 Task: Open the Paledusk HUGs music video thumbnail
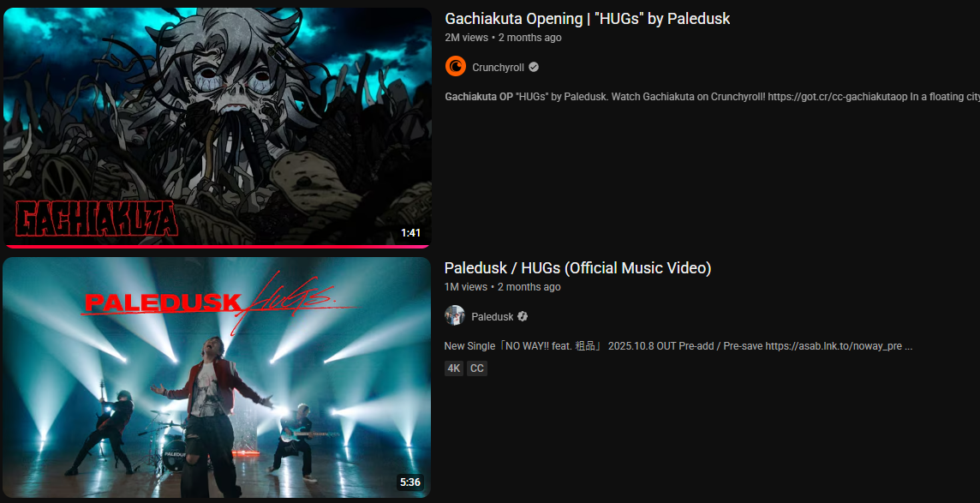(217, 377)
